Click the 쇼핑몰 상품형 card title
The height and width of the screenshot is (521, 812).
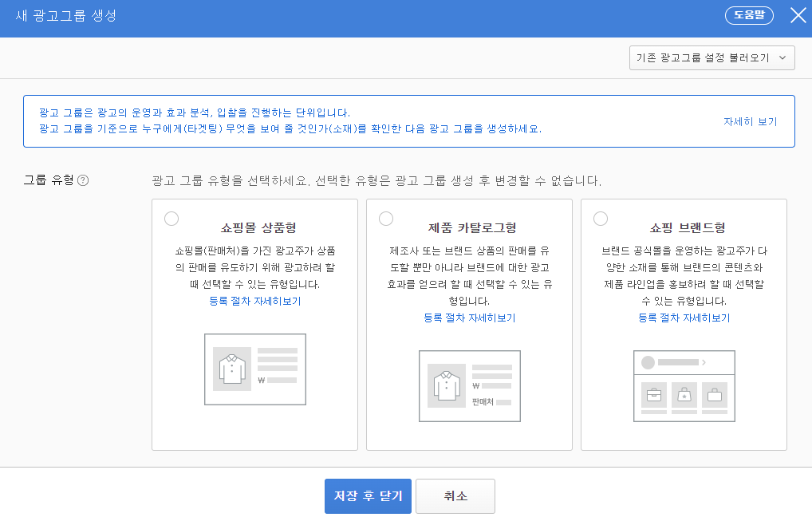[x=258, y=228]
